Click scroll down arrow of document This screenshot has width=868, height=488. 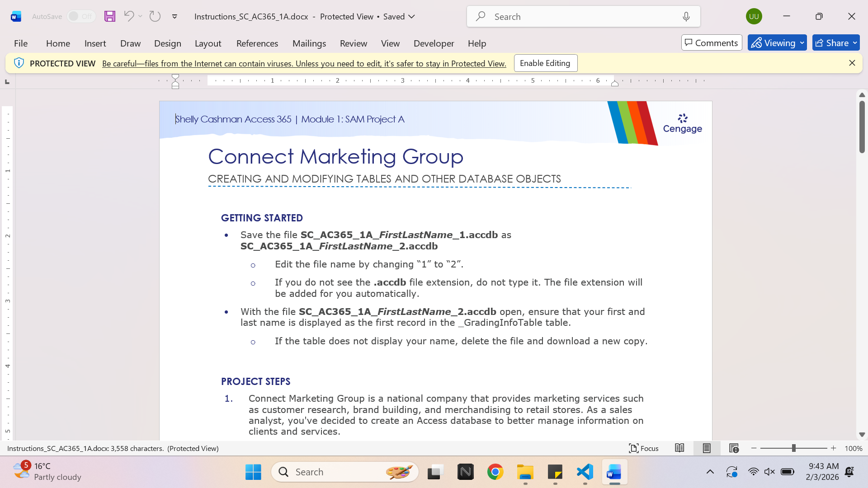click(862, 435)
